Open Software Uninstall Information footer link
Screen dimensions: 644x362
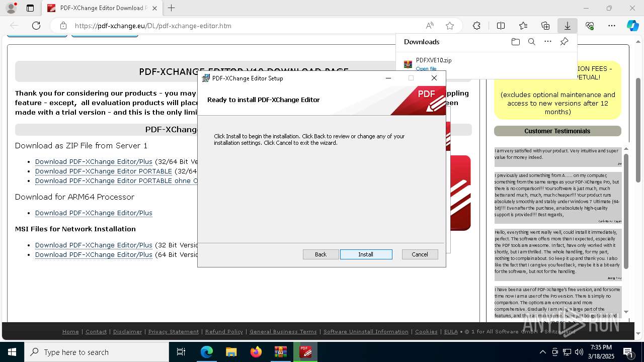click(x=366, y=331)
